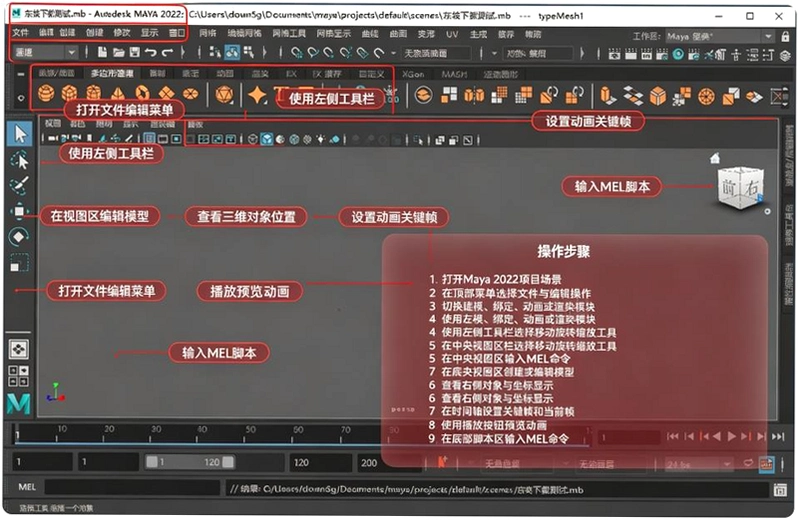The image size is (798, 521).
Task: Click the view cube home icon
Action: pos(716,158)
